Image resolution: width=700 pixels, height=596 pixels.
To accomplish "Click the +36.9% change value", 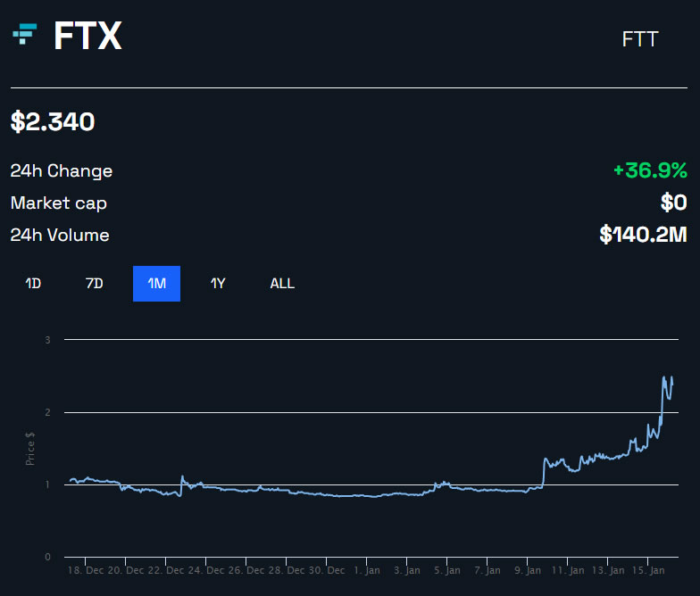I will click(649, 170).
